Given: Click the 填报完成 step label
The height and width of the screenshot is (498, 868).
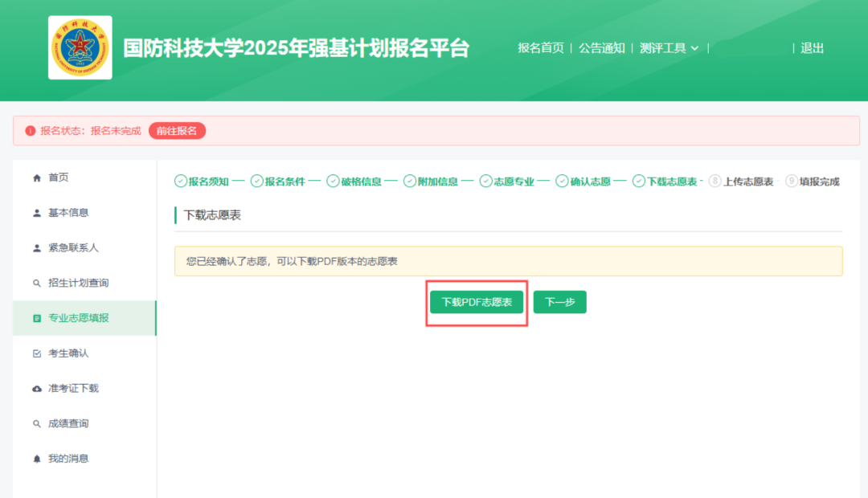Looking at the screenshot, I should point(819,182).
